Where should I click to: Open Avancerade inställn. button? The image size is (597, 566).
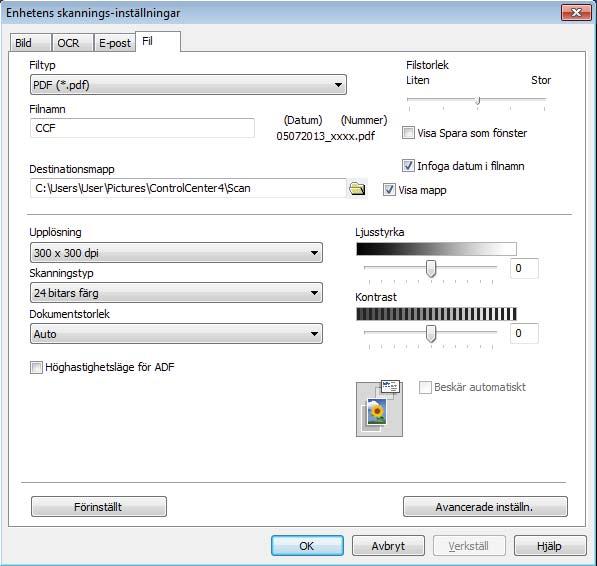[485, 507]
